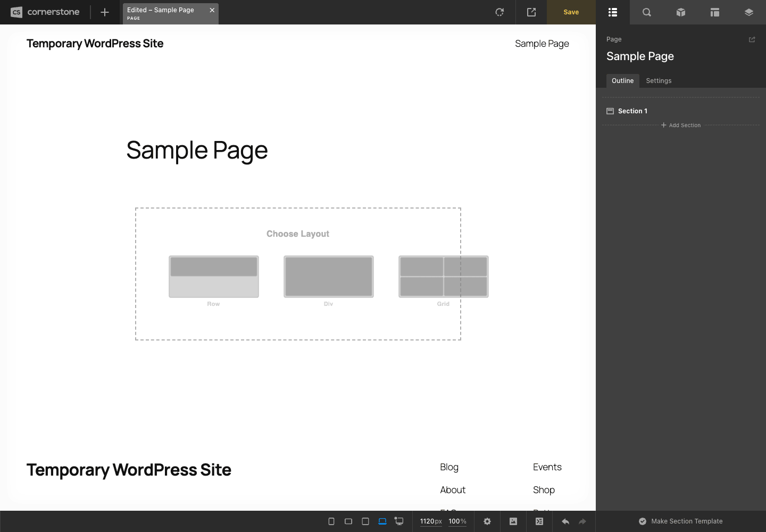Click Add Section in outline
Image resolution: width=766 pixels, height=532 pixels.
(x=681, y=126)
